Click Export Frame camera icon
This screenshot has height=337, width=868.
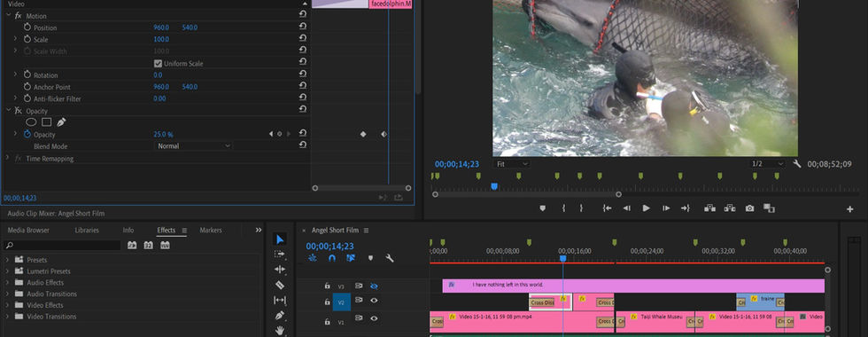pos(749,208)
